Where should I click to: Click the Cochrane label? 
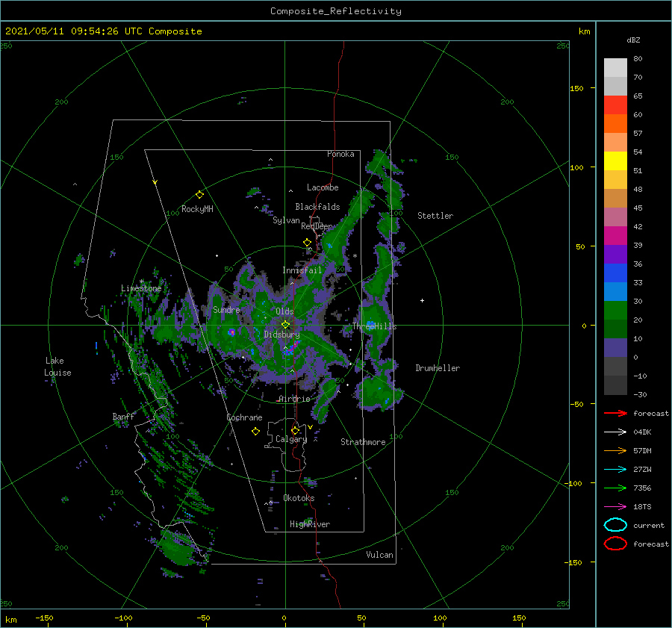[x=244, y=417]
